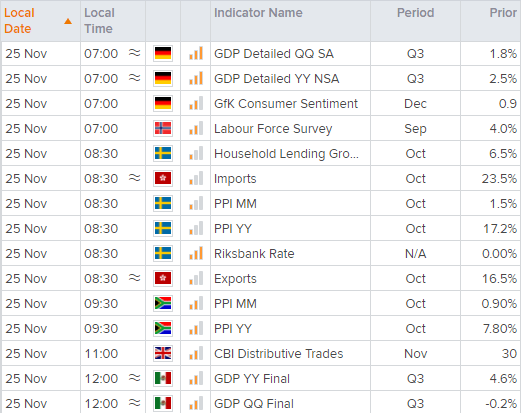The height and width of the screenshot is (413, 521).
Task: Click the prior value 23.5% for Imports
Action: (x=499, y=178)
